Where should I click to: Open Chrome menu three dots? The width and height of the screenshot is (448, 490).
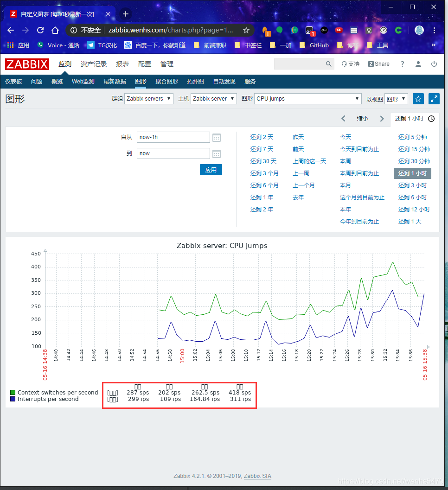[434, 30]
